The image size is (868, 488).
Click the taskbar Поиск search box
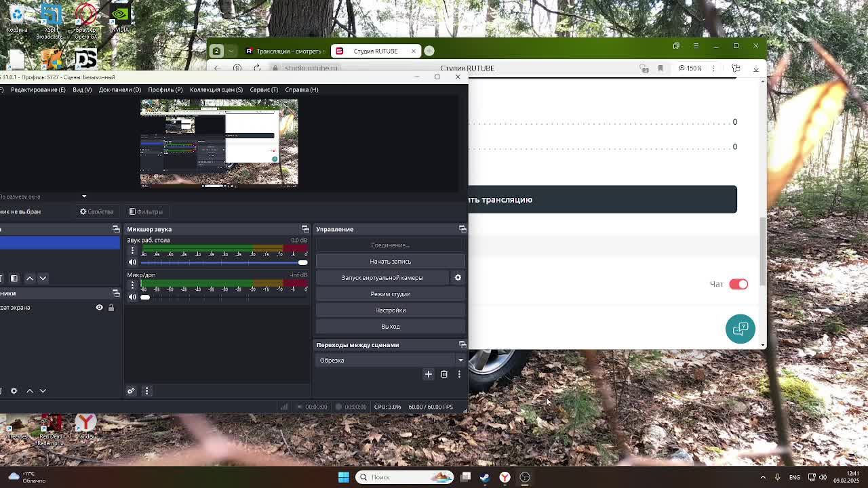404,477
